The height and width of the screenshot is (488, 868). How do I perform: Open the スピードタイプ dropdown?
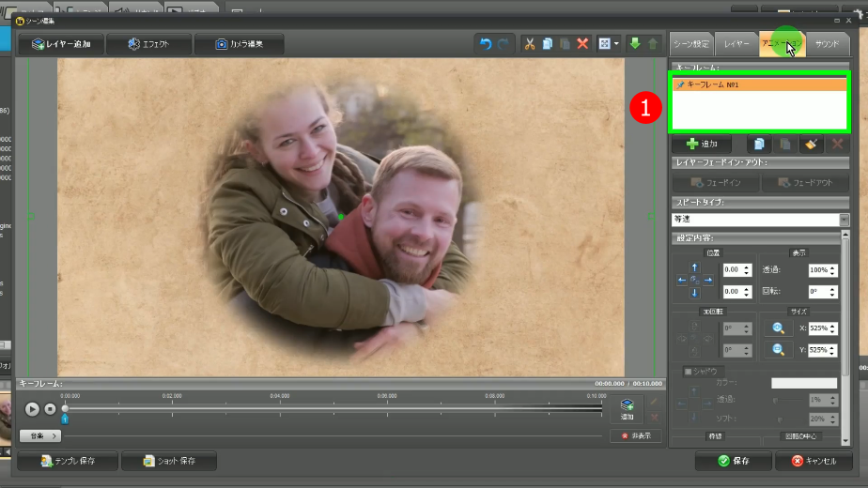click(844, 219)
